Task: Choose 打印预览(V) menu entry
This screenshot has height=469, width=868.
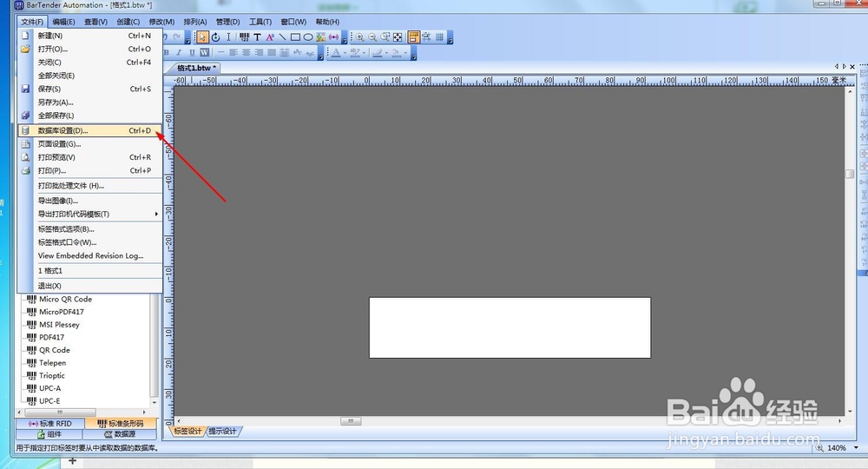Action: click(90, 157)
